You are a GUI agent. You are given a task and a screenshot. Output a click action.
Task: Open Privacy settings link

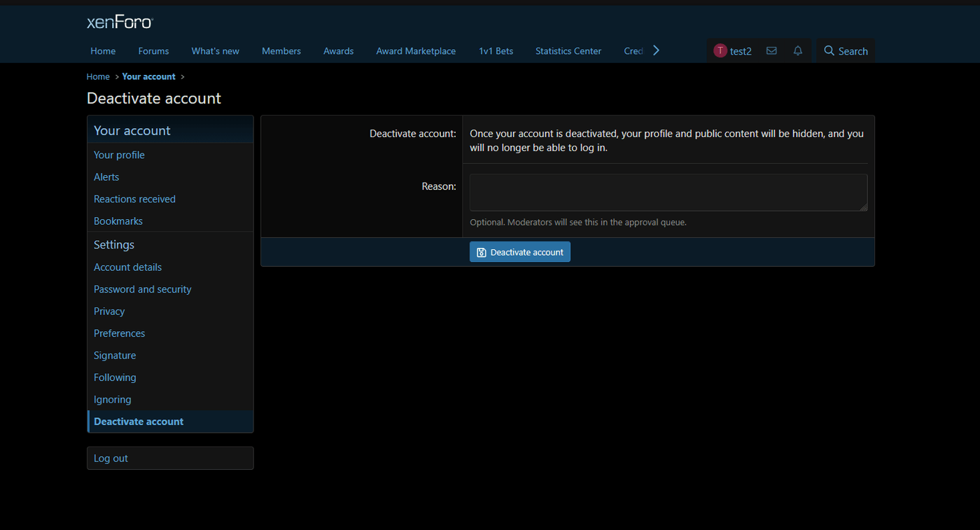pos(109,312)
